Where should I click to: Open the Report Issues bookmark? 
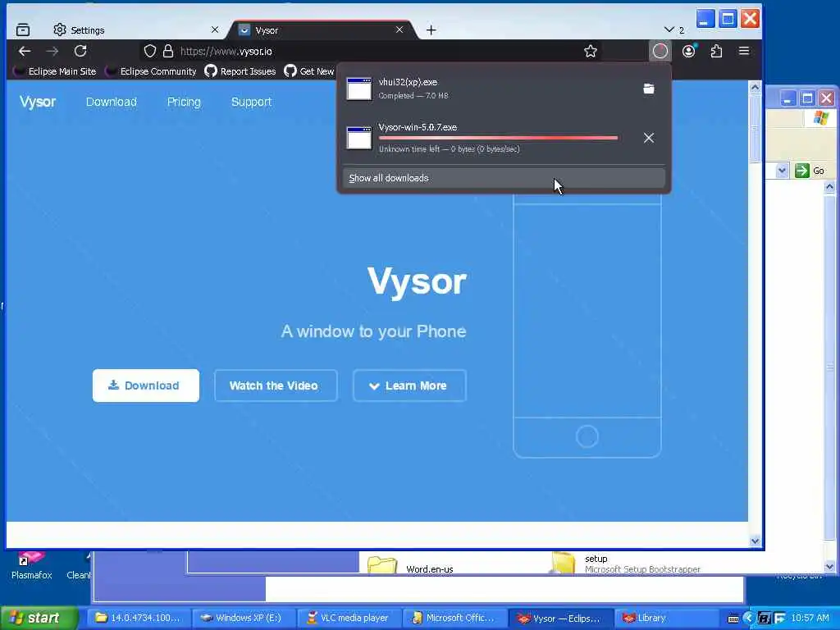[240, 71]
